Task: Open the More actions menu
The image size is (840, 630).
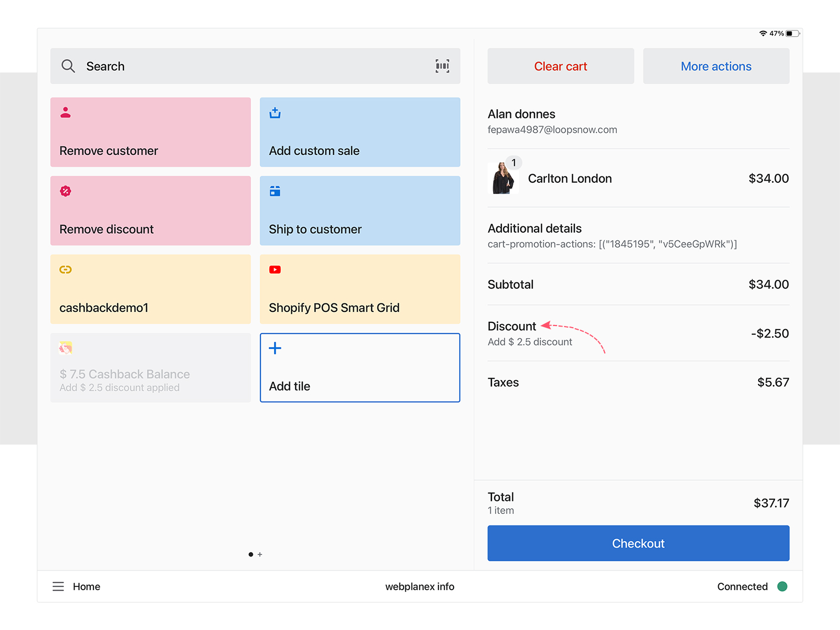Action: click(x=716, y=66)
